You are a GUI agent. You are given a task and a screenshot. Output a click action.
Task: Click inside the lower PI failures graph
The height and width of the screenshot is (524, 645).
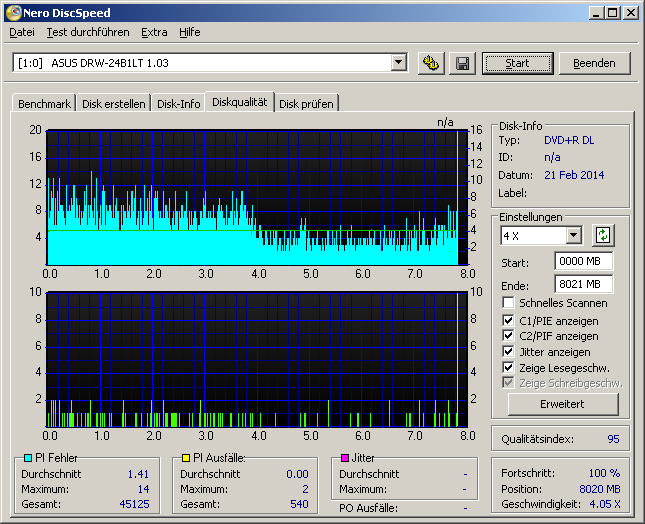257,359
